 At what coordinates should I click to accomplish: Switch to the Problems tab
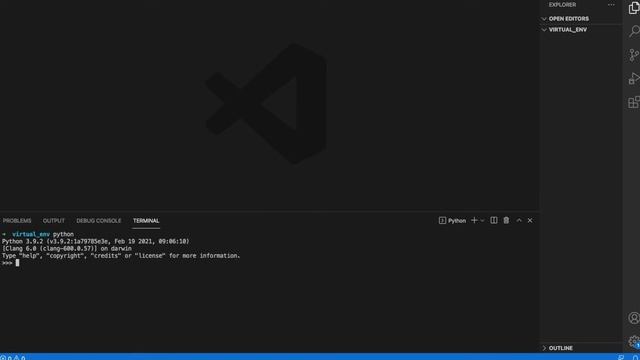pos(17,221)
